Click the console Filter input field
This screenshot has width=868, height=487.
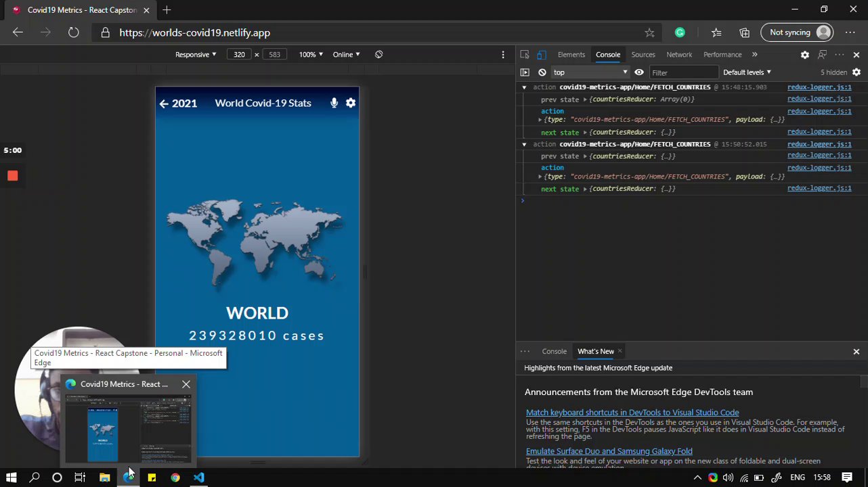click(682, 72)
